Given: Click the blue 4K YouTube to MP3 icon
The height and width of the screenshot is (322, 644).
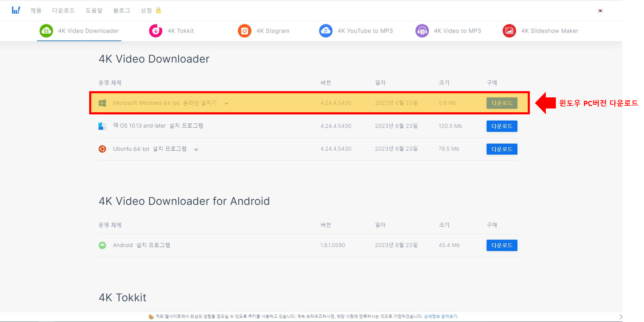Looking at the screenshot, I should pos(326,31).
